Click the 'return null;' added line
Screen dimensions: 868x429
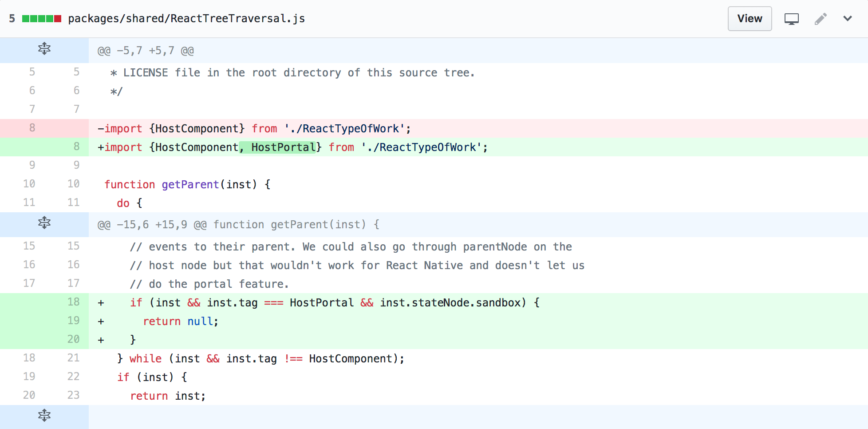click(x=478, y=321)
